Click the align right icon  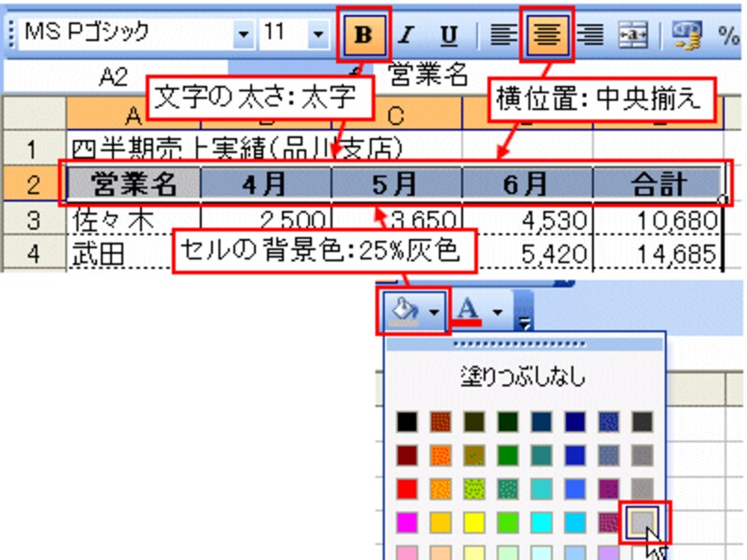pyautogui.click(x=588, y=35)
